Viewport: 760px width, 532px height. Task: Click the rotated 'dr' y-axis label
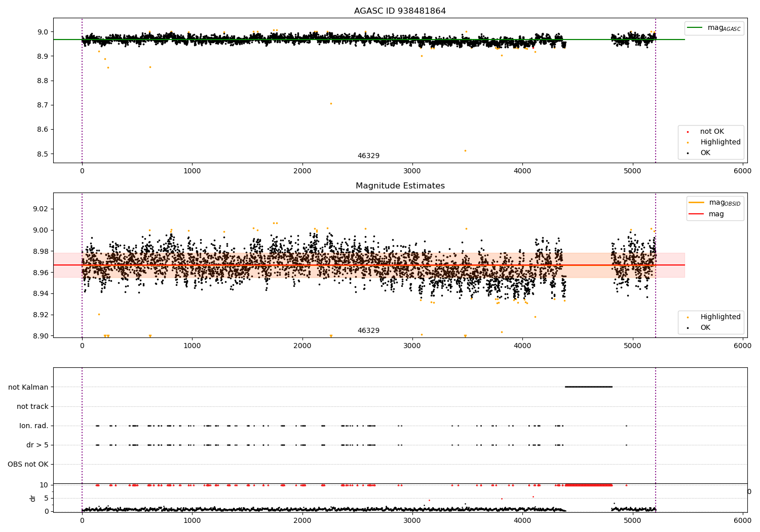tap(33, 498)
